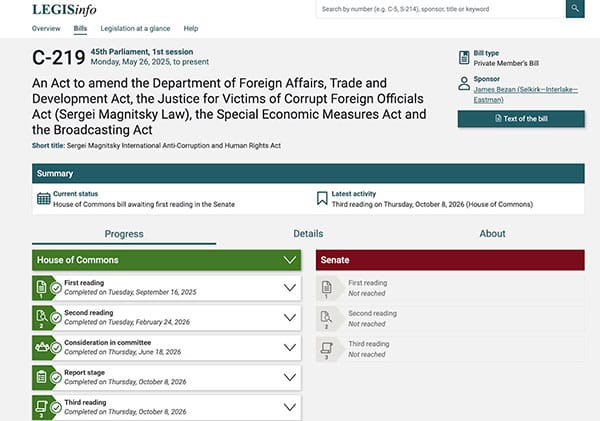Click 'Third reading on Thursday, October 8, 2026' activity
This screenshot has height=421, width=600.
[398, 204]
